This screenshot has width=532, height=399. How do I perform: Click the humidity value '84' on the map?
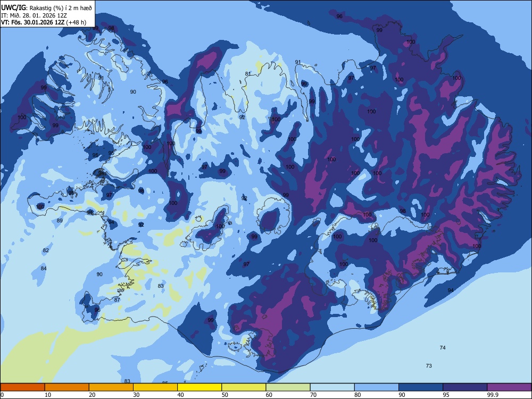coord(44,268)
